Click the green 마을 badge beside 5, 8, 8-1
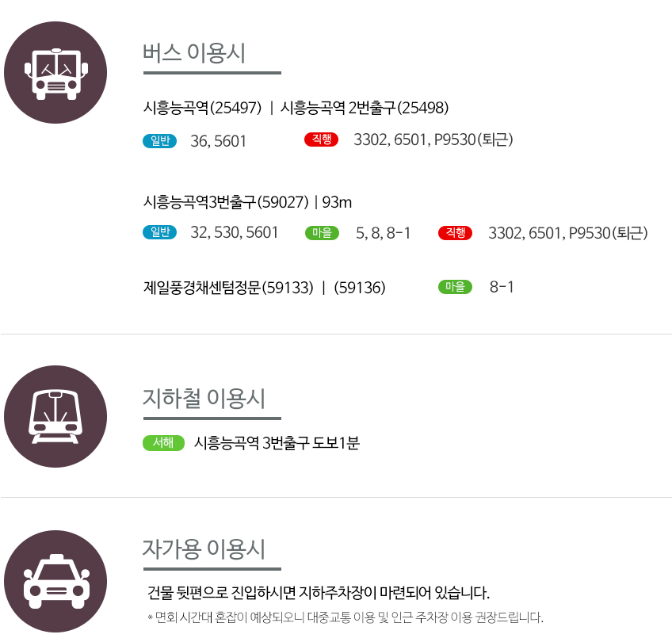The width and height of the screenshot is (672, 642). tap(322, 233)
